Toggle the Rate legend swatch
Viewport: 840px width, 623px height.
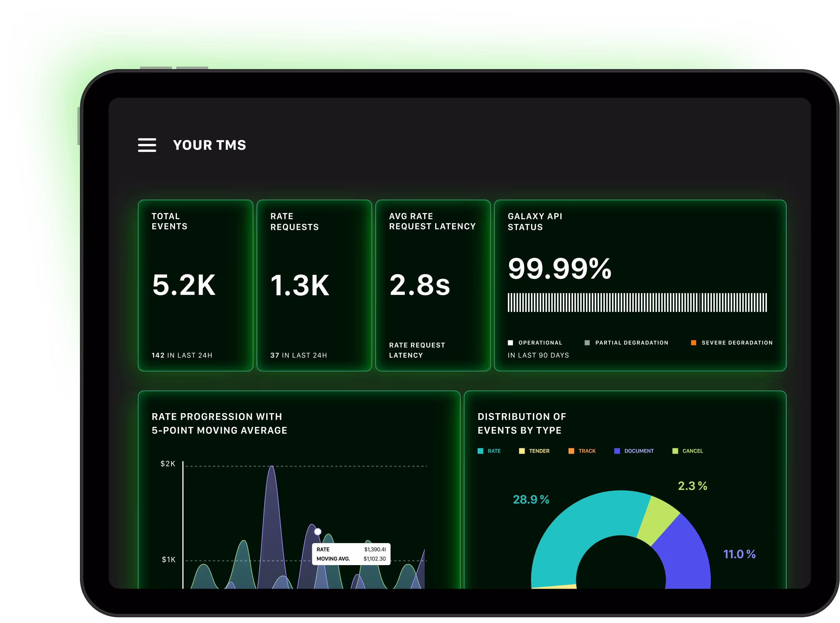480,451
